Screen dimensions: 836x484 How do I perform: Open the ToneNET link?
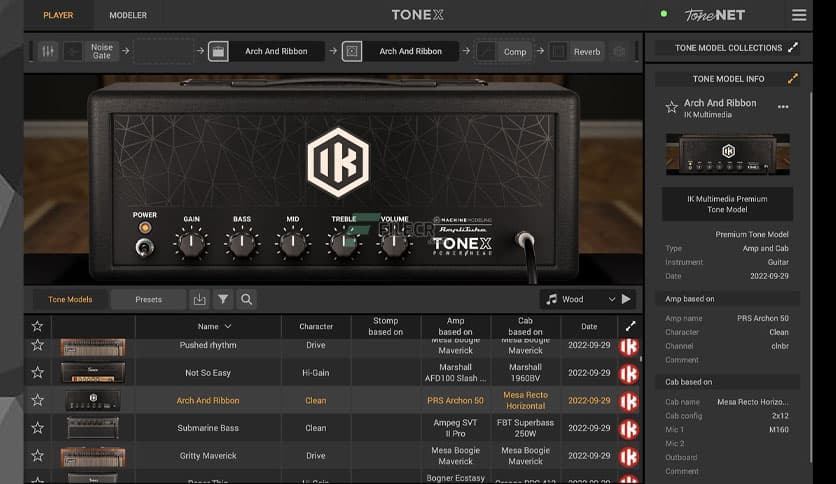[x=714, y=15]
